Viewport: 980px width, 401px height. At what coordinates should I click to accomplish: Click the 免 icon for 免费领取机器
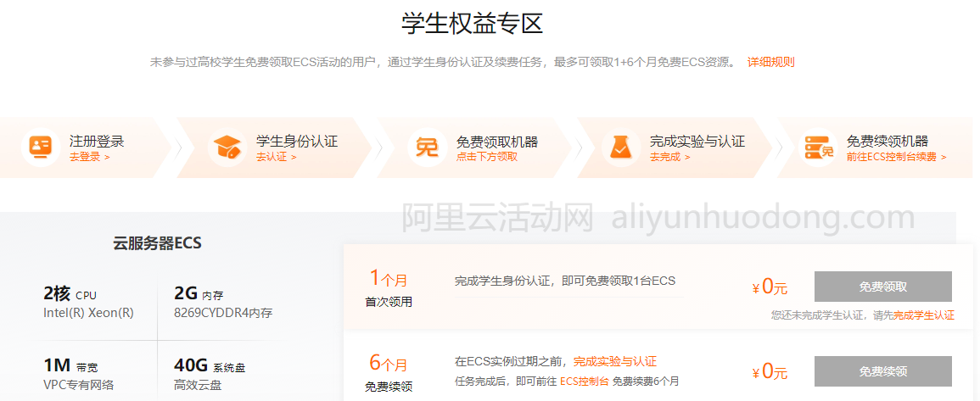(x=428, y=148)
